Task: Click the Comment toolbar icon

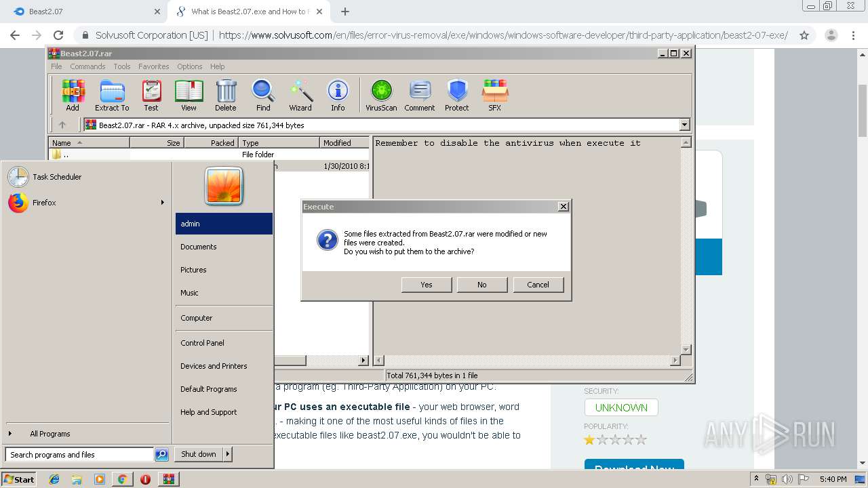Action: pos(420,95)
